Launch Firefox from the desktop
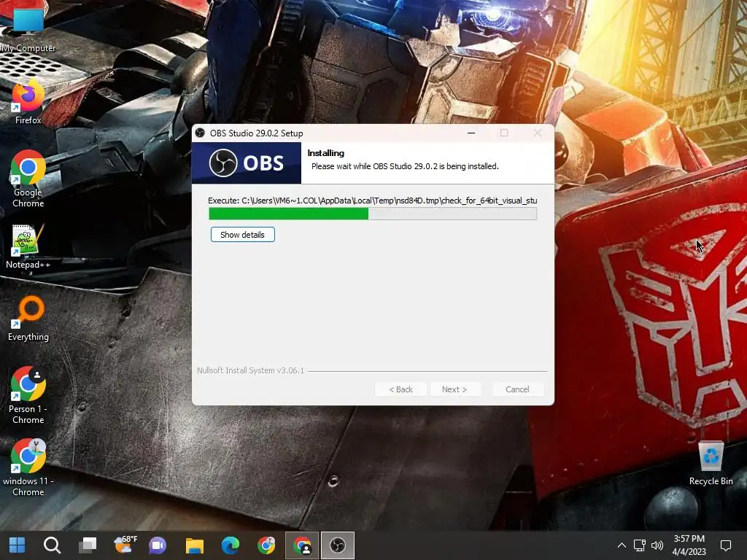Image resolution: width=747 pixels, height=560 pixels. tap(28, 102)
